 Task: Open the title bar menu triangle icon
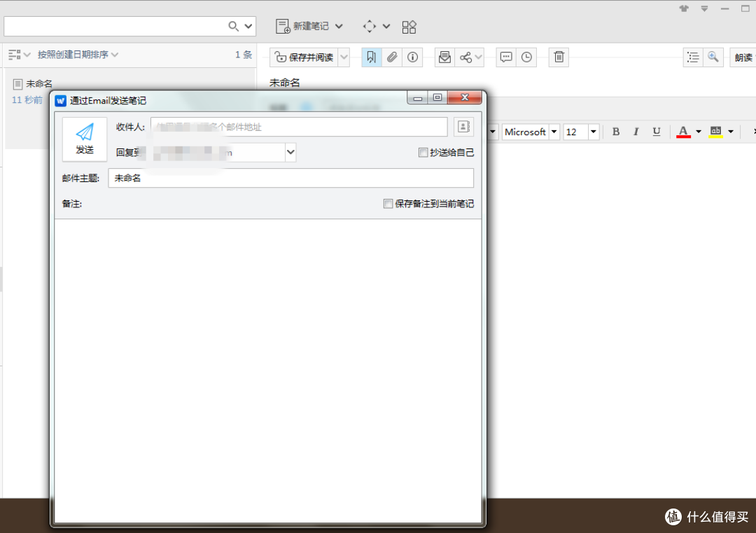pos(704,8)
